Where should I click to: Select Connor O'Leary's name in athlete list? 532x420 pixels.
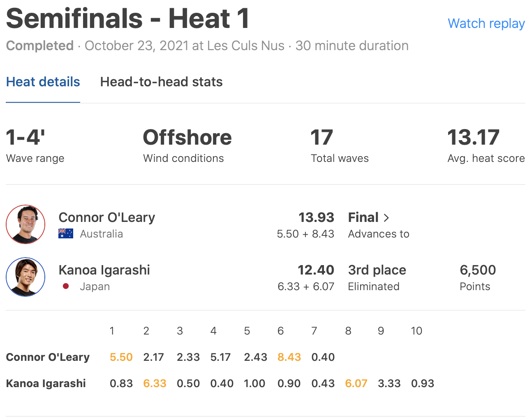point(107,217)
